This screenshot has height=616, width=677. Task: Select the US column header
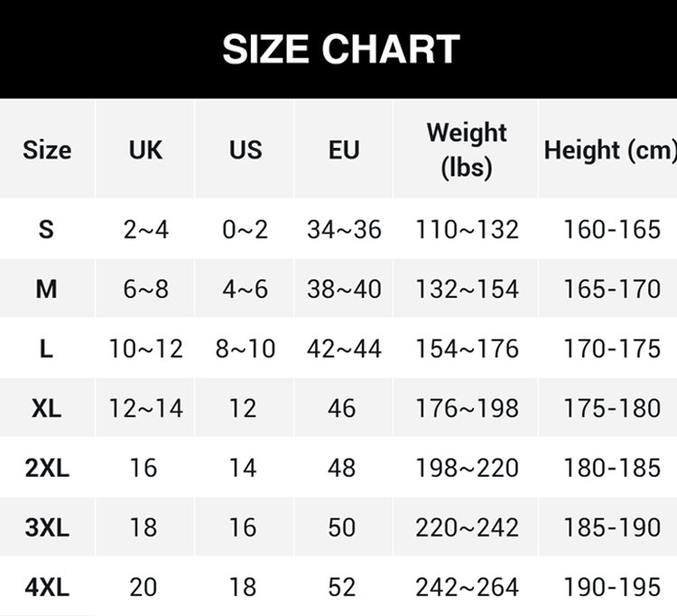(245, 149)
